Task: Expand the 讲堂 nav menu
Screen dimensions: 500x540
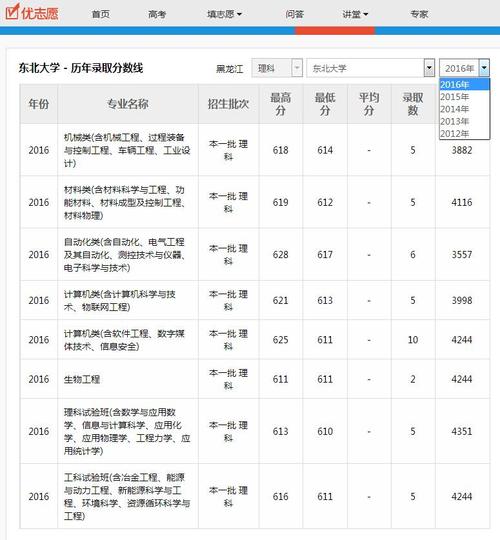Action: (355, 14)
